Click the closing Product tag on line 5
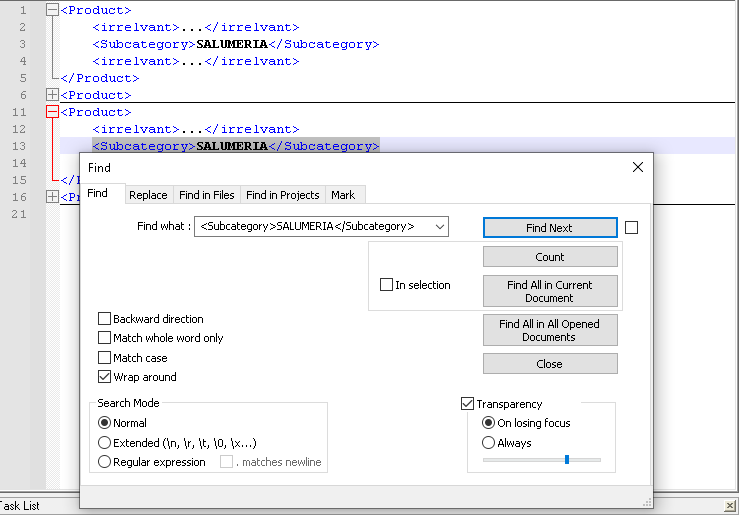The image size is (739, 515). point(100,78)
